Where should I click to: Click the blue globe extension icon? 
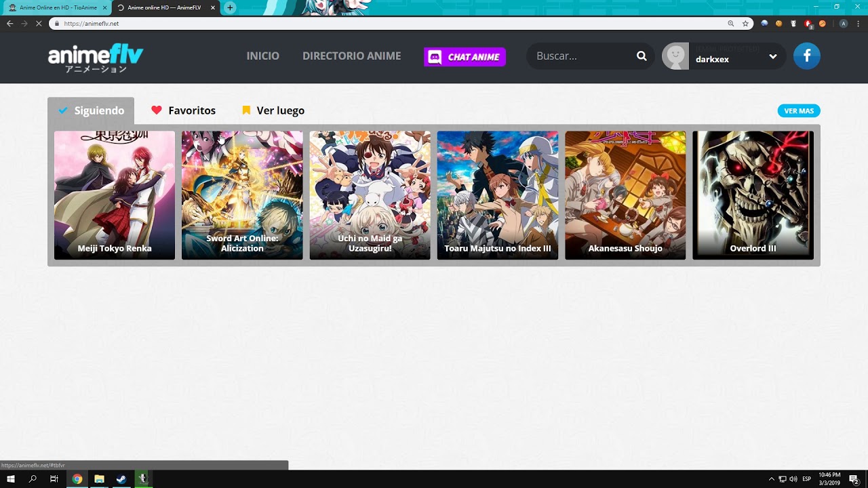764,23
